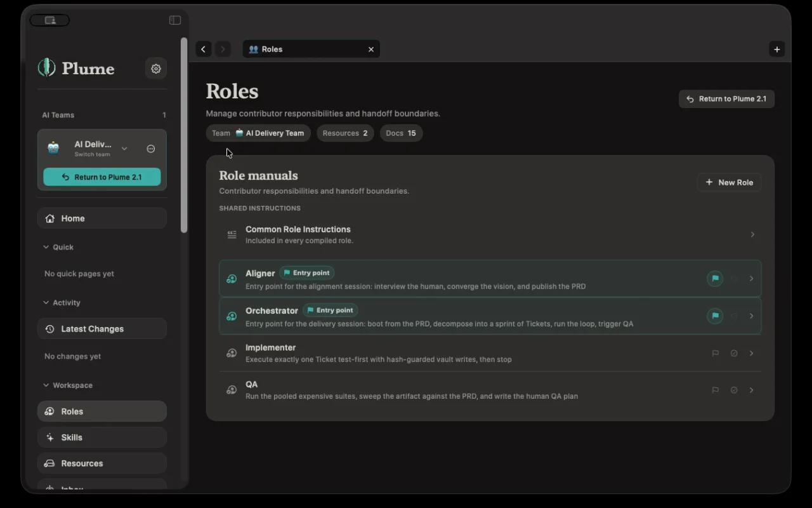Set Implementer as entry point flag
The width and height of the screenshot is (812, 508).
point(715,353)
